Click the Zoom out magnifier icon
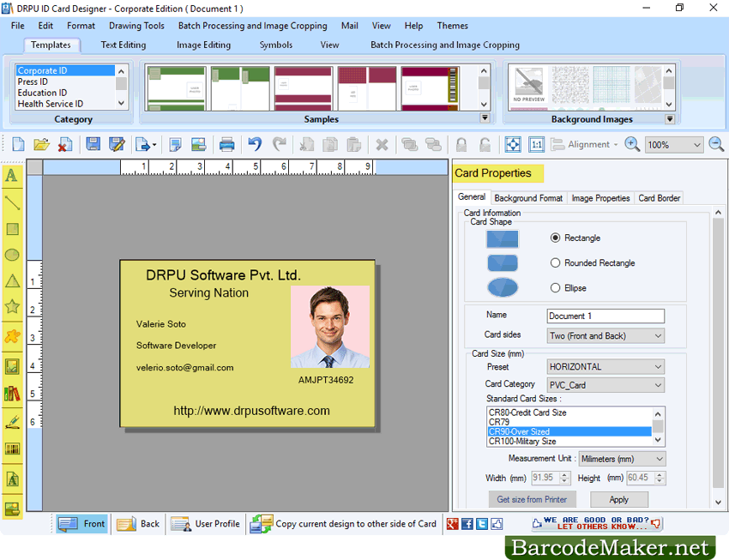 coord(716,145)
